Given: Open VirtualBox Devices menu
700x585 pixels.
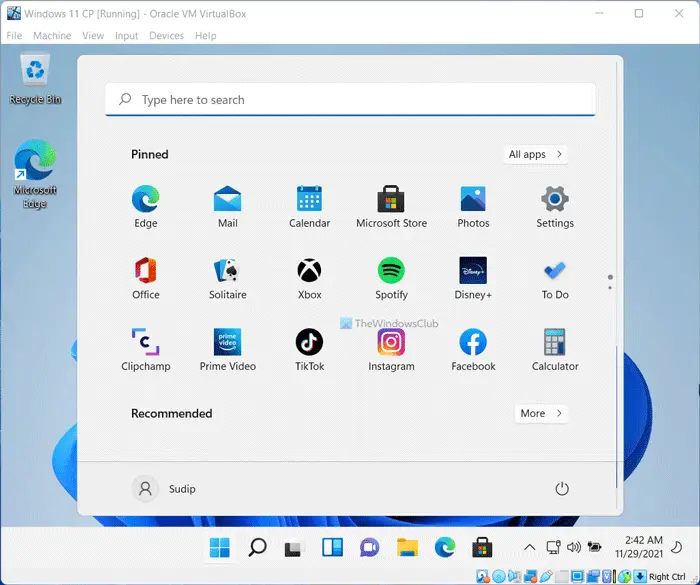Looking at the screenshot, I should [166, 36].
